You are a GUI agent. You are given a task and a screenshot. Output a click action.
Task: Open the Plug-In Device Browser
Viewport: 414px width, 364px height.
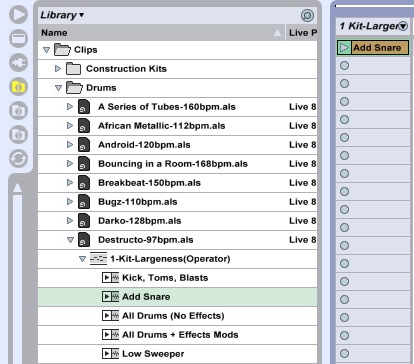click(18, 62)
